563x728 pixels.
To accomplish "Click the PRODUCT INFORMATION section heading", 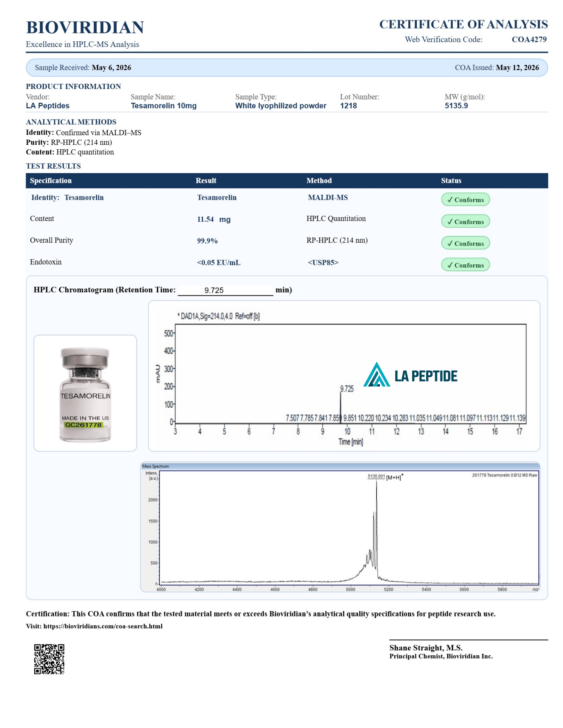I will tap(74, 86).
